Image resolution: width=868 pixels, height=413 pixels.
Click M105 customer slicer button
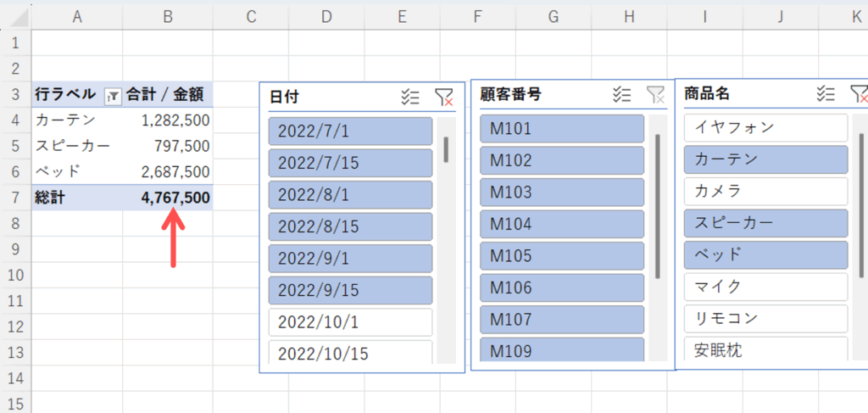(561, 256)
